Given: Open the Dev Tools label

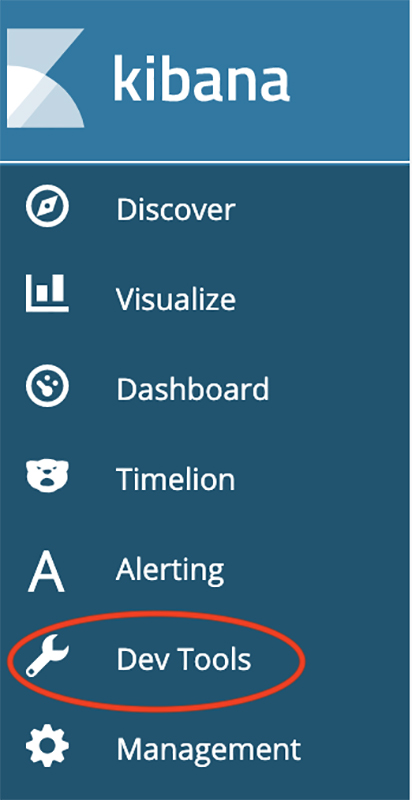Looking at the screenshot, I should coord(184,659).
